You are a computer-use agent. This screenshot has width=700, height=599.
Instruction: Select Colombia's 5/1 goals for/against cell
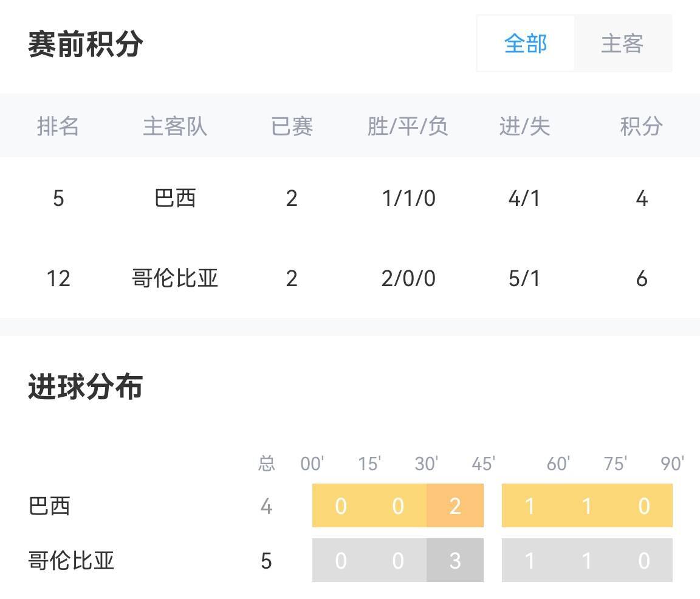(x=524, y=278)
